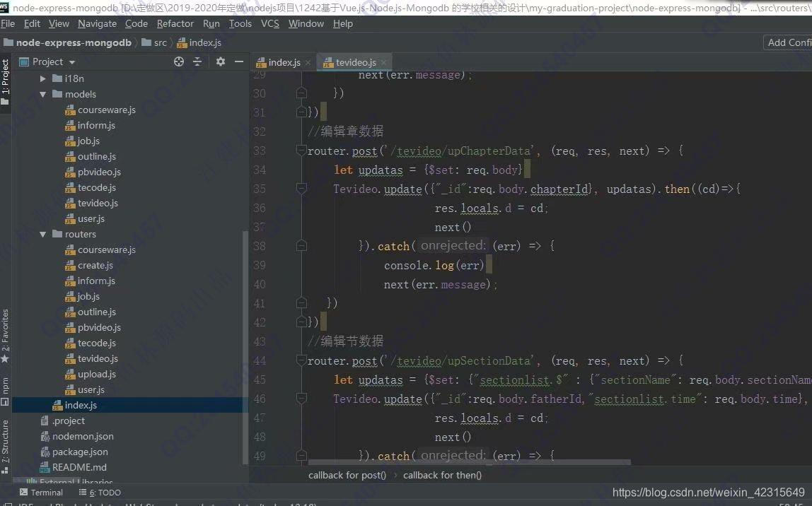Open the Edit menu
Viewport: 812px width, 506px height.
point(32,24)
